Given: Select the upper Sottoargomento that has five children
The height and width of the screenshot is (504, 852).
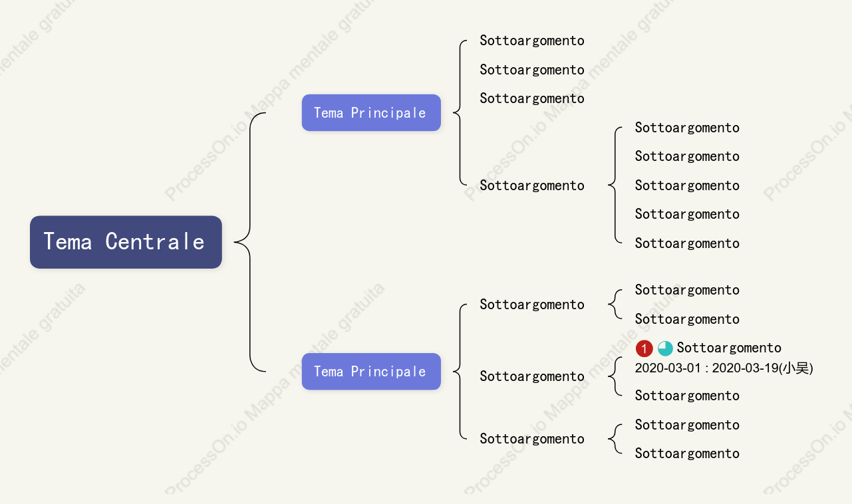Looking at the screenshot, I should coord(532,186).
